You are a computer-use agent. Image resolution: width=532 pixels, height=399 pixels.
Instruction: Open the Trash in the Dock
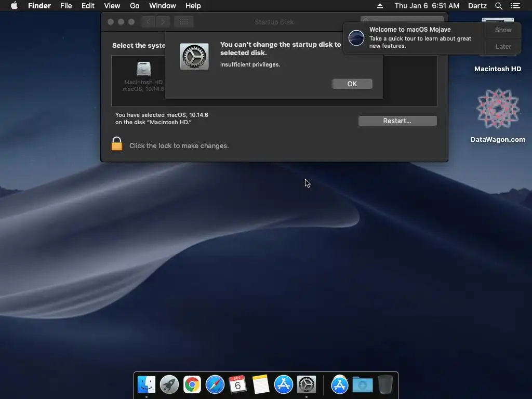coord(385,385)
